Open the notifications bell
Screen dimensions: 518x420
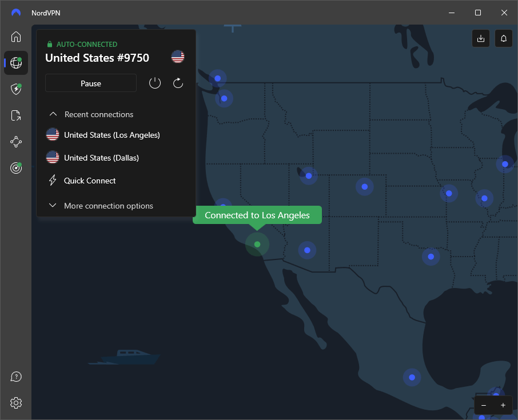point(504,38)
